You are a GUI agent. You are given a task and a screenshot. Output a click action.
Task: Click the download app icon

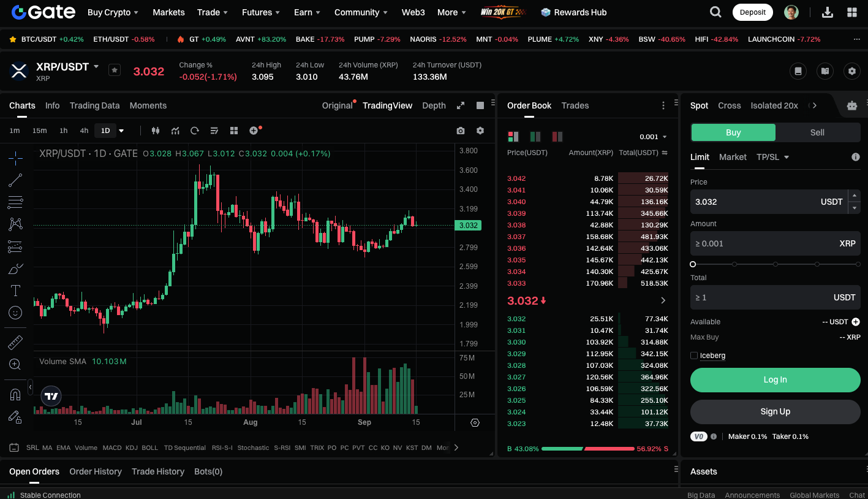(x=827, y=12)
